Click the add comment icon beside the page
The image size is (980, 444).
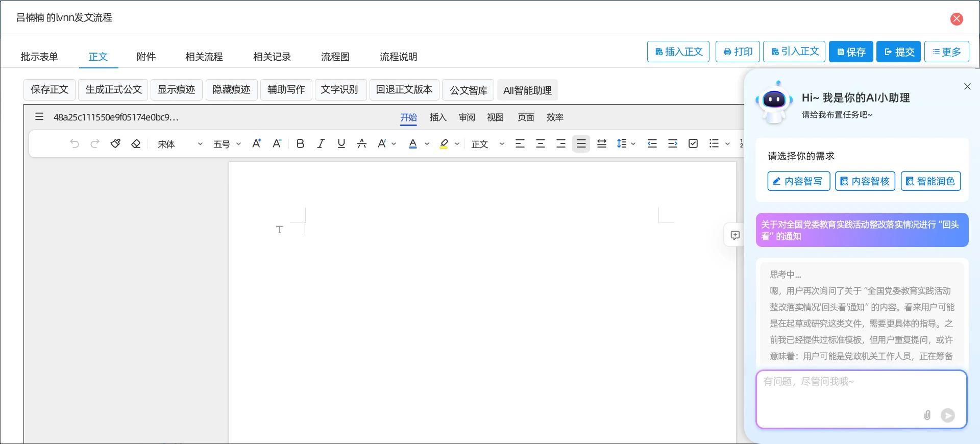click(735, 235)
